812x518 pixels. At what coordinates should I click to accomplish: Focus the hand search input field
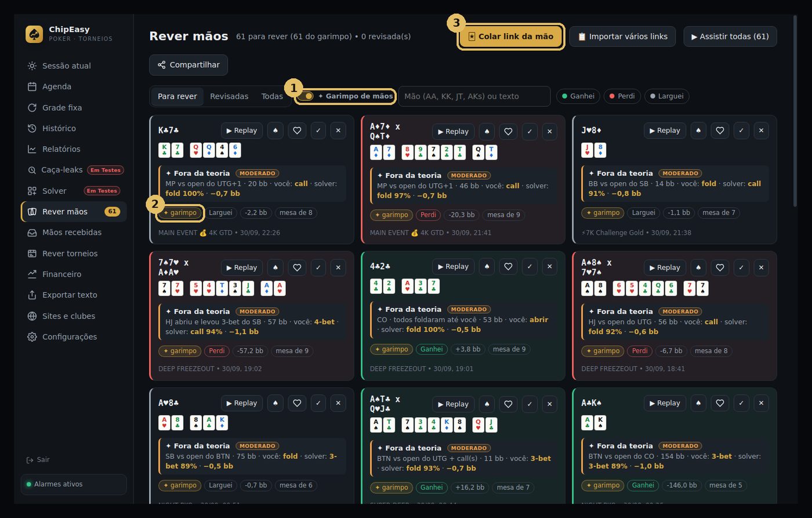pyautogui.click(x=474, y=96)
